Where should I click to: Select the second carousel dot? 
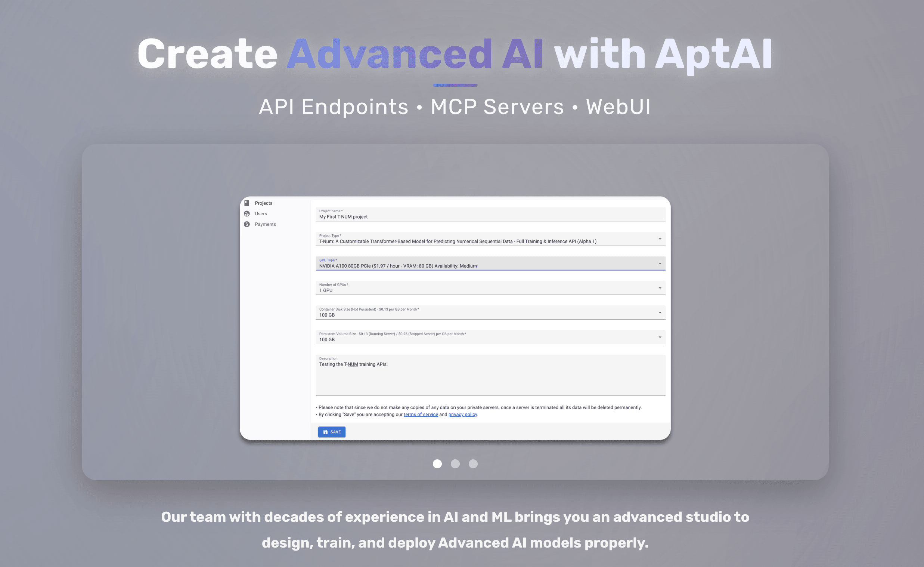(x=455, y=464)
